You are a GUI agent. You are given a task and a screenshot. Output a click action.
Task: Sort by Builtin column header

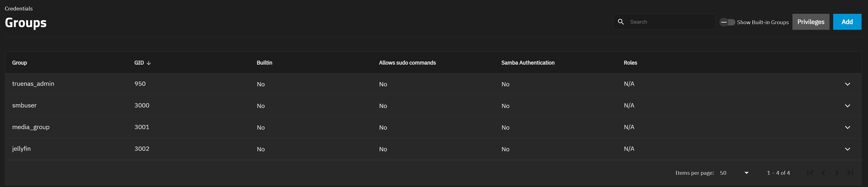(x=264, y=63)
